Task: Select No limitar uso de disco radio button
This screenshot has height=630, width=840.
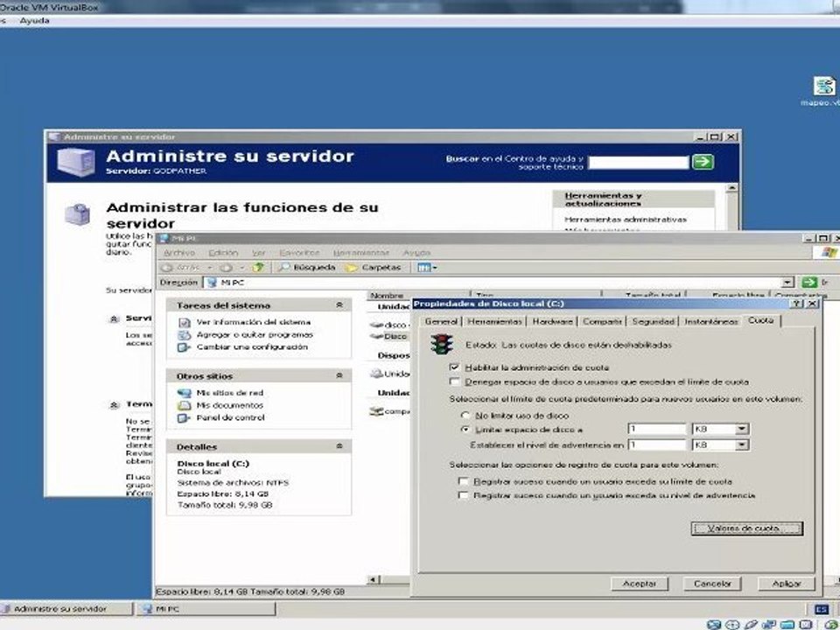Action: (x=465, y=415)
